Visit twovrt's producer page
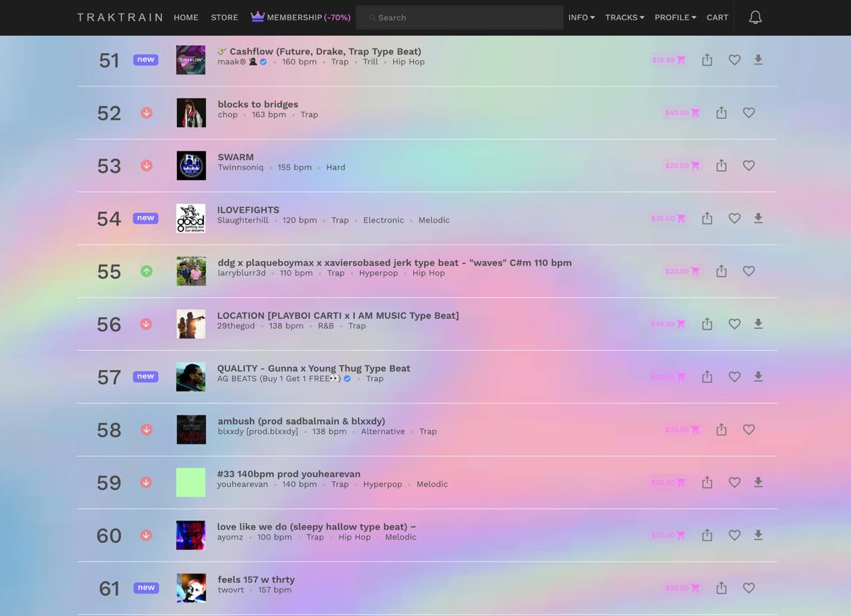Screen dimensions: 851x616 click(231, 590)
